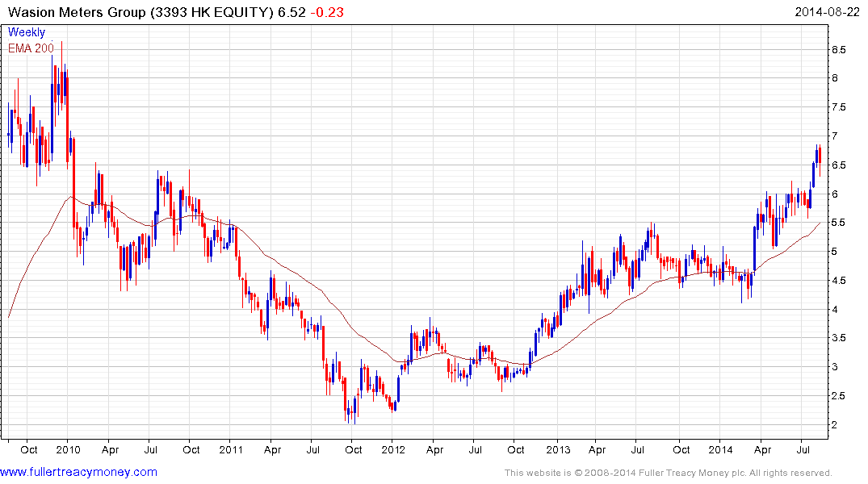Open the www.fullertreacymoney.com link
The width and height of the screenshot is (868, 484).
point(78,473)
